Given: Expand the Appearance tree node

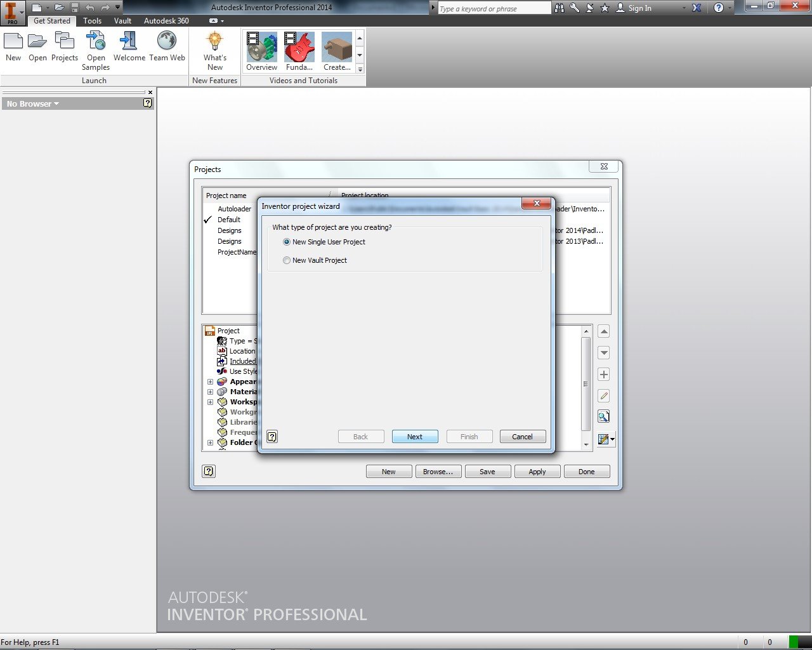Looking at the screenshot, I should coord(210,382).
